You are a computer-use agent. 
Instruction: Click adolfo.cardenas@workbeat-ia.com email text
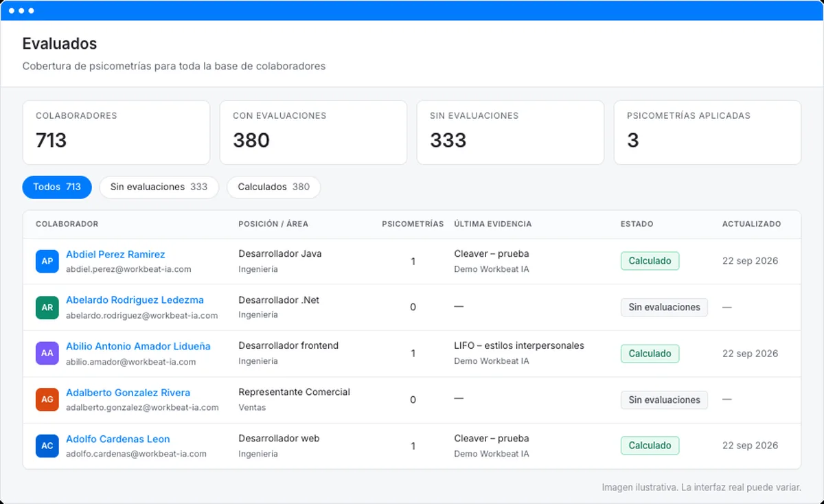pos(136,454)
